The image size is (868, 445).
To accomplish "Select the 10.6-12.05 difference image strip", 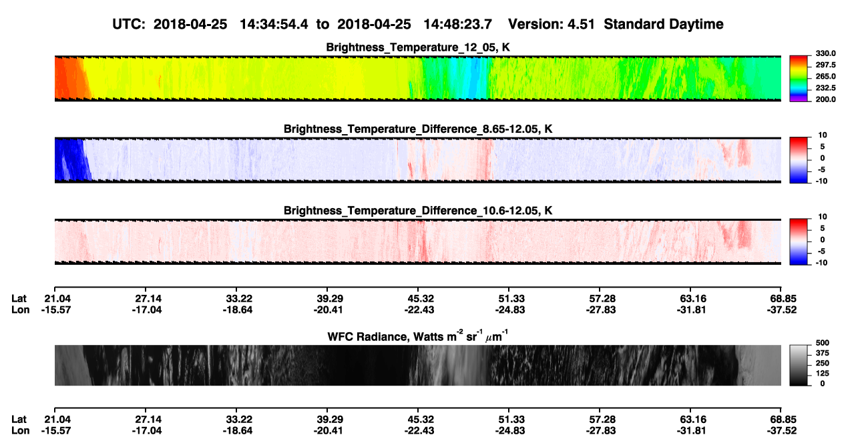I will (418, 242).
